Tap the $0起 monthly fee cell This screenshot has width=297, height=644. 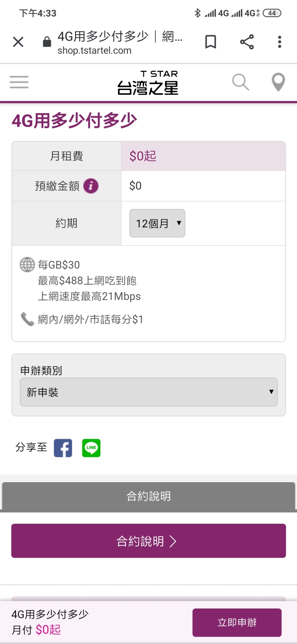(x=203, y=156)
